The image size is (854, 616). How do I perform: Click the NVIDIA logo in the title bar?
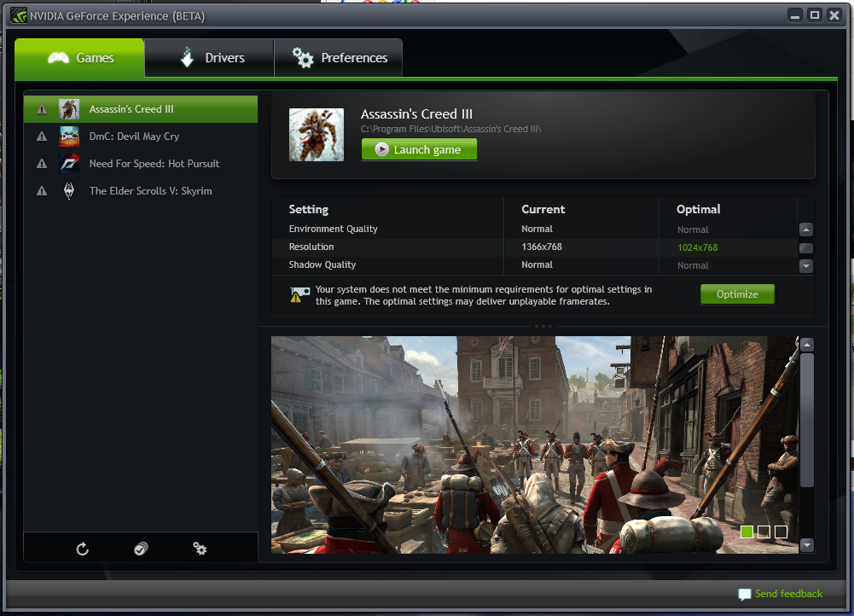click(18, 15)
